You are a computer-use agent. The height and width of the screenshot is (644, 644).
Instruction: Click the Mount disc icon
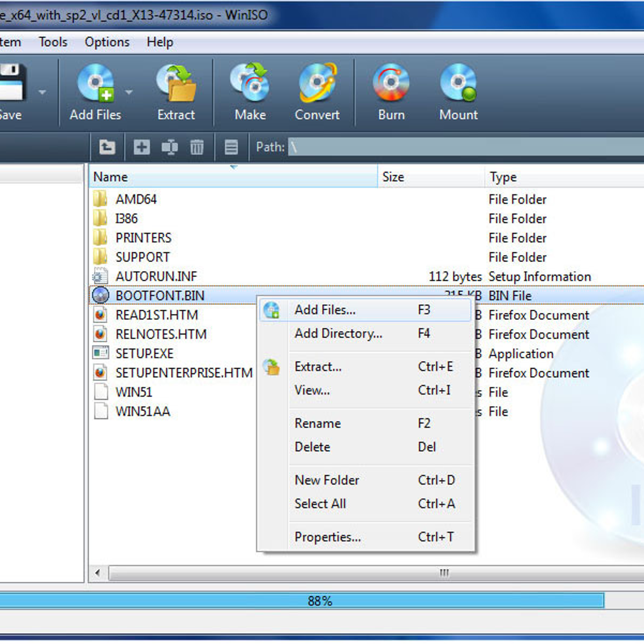coord(458,84)
